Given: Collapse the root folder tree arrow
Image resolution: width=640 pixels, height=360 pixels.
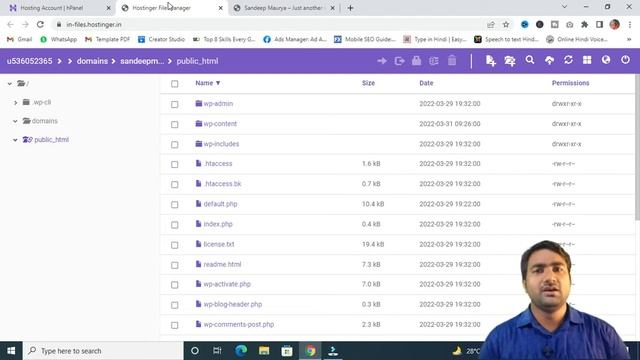Looking at the screenshot, I should tap(9, 84).
